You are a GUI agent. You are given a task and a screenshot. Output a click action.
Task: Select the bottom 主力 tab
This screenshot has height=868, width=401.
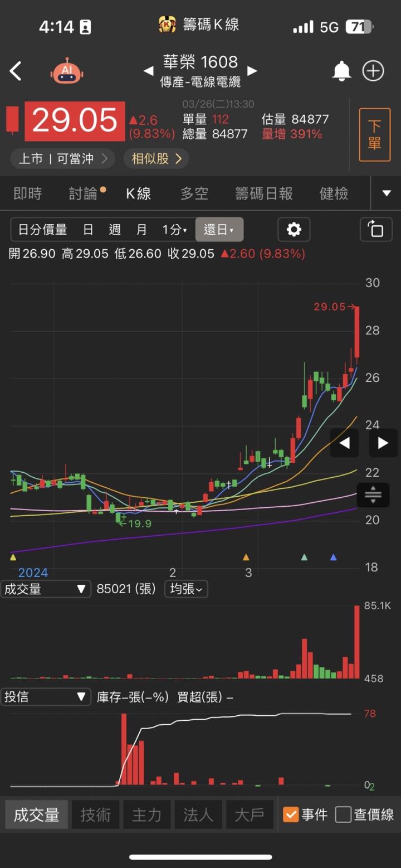pyautogui.click(x=147, y=814)
